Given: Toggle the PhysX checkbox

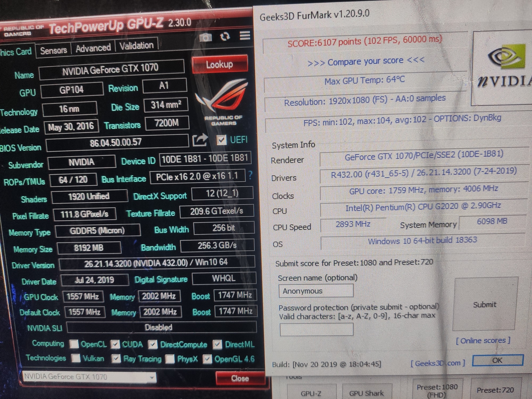Looking at the screenshot, I should (170, 359).
